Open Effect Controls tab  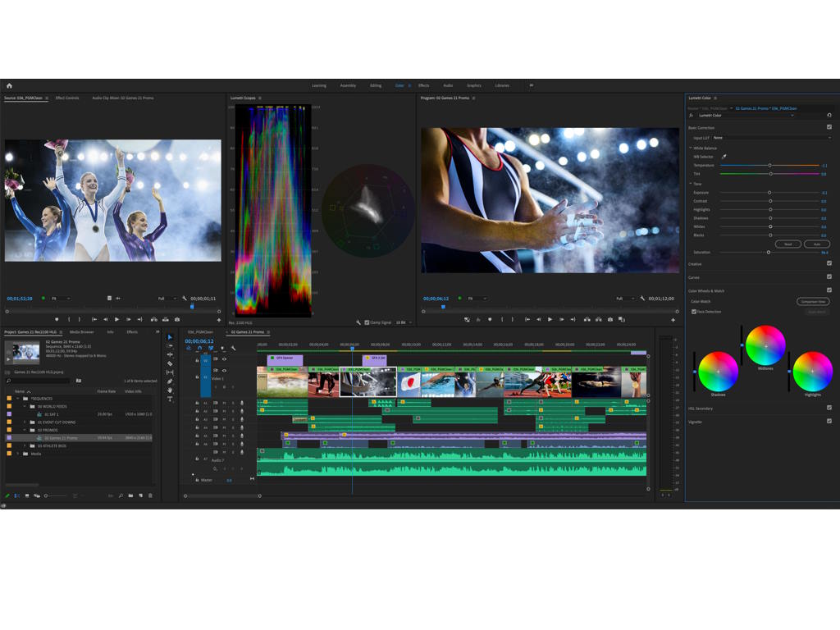click(67, 98)
